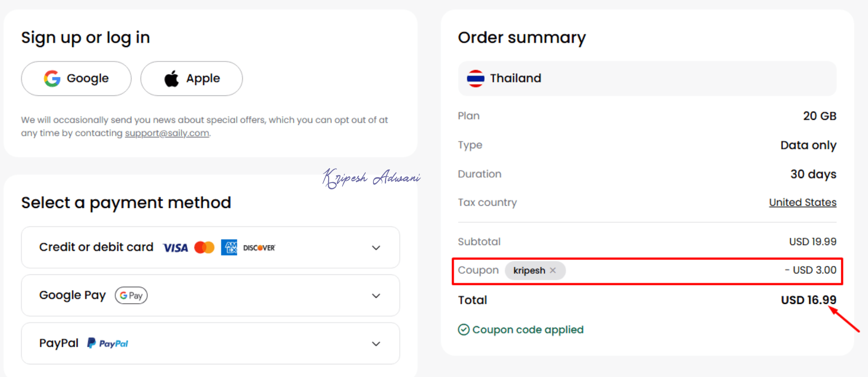Change tax country via United States link
The width and height of the screenshot is (868, 377).
(802, 203)
